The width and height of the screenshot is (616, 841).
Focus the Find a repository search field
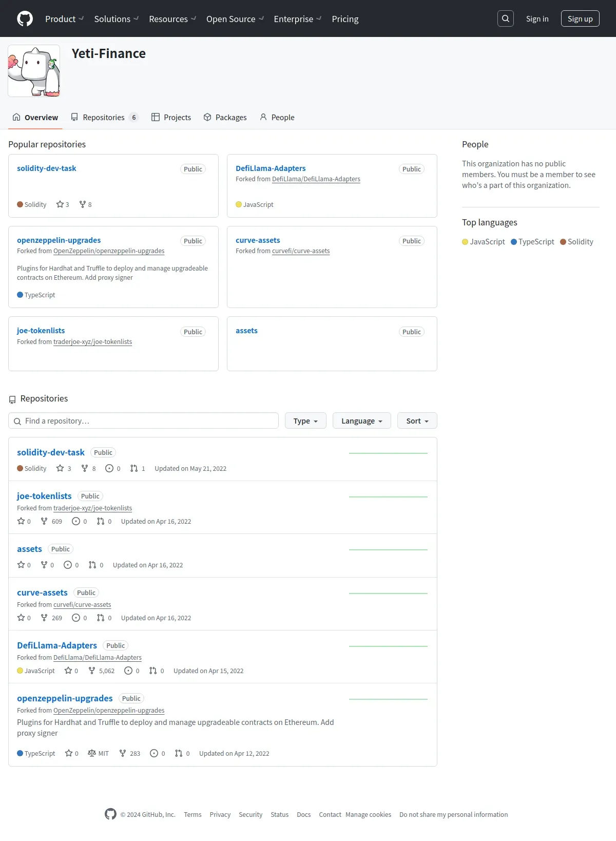pos(143,420)
